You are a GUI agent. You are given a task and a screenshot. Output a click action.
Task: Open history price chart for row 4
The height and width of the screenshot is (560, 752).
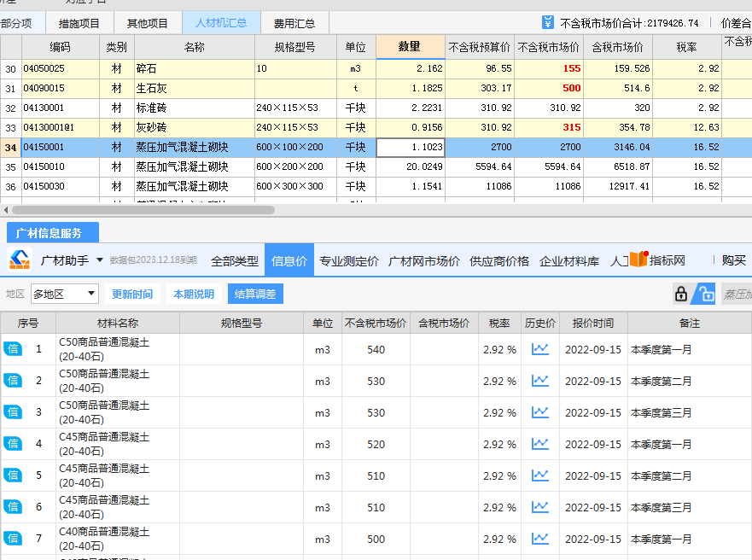[540, 444]
